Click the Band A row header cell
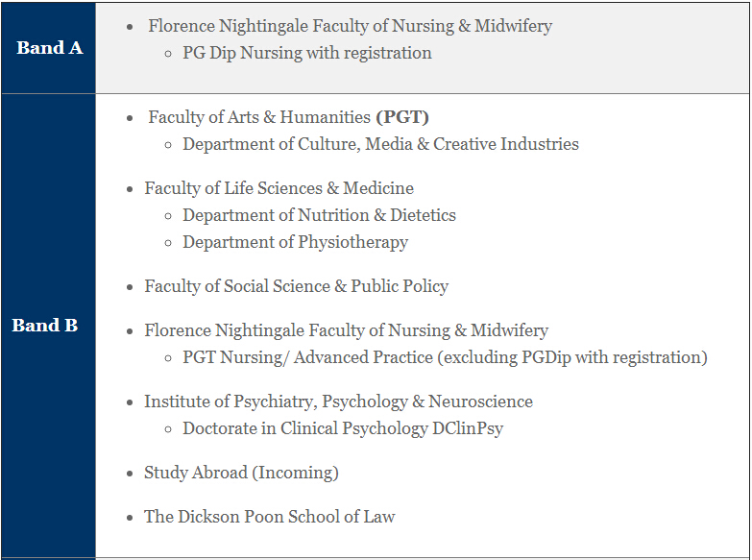 (49, 47)
